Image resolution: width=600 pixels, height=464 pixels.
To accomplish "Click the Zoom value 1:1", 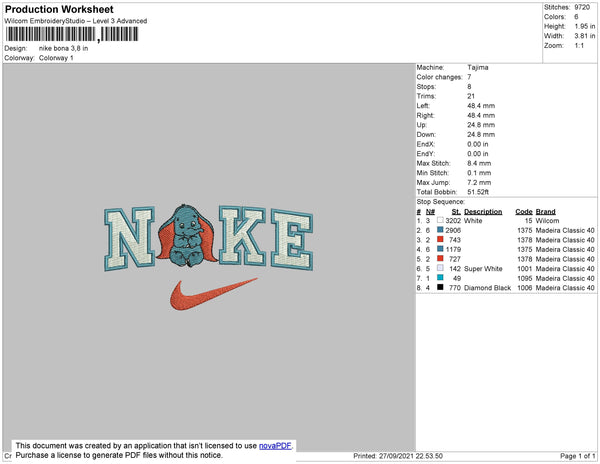I will [x=579, y=46].
